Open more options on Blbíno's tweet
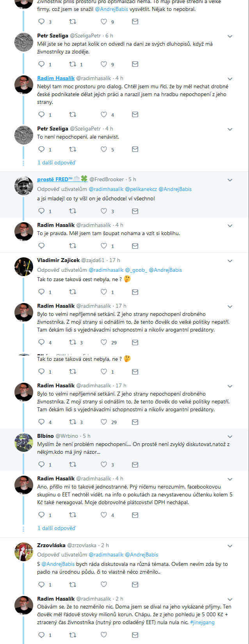 click(230, 437)
